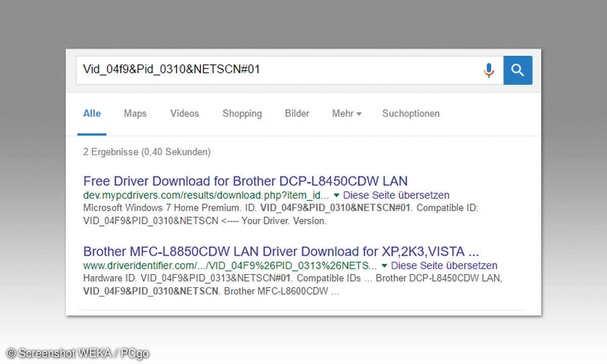This screenshot has width=607, height=364.
Task: Click the dev.mypcdrivers.com green URL text
Action: tap(206, 195)
